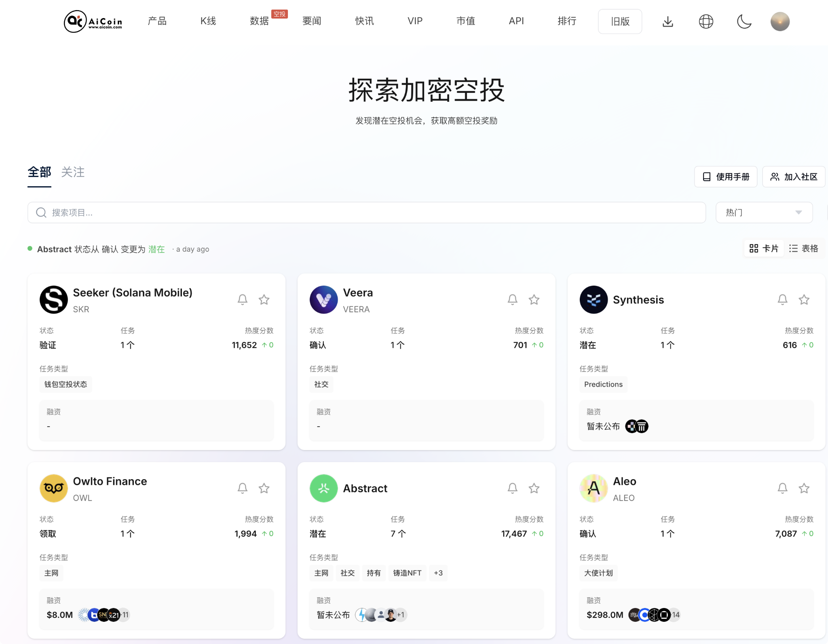Open the download client icon in top bar
The image size is (828, 644).
(x=668, y=21)
